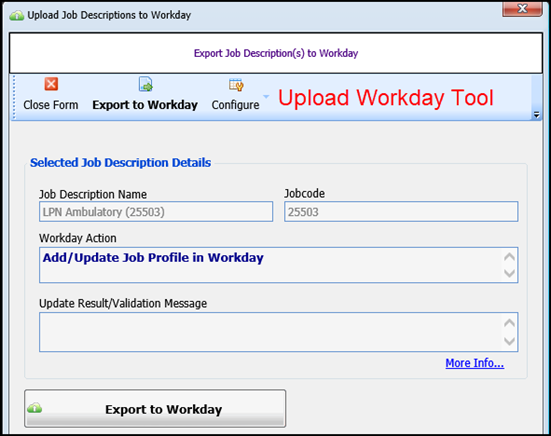Click the 'Jobcode' label

coord(304,194)
